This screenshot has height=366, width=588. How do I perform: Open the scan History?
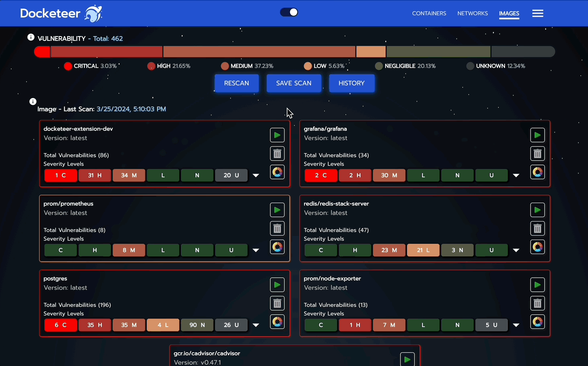(x=351, y=83)
